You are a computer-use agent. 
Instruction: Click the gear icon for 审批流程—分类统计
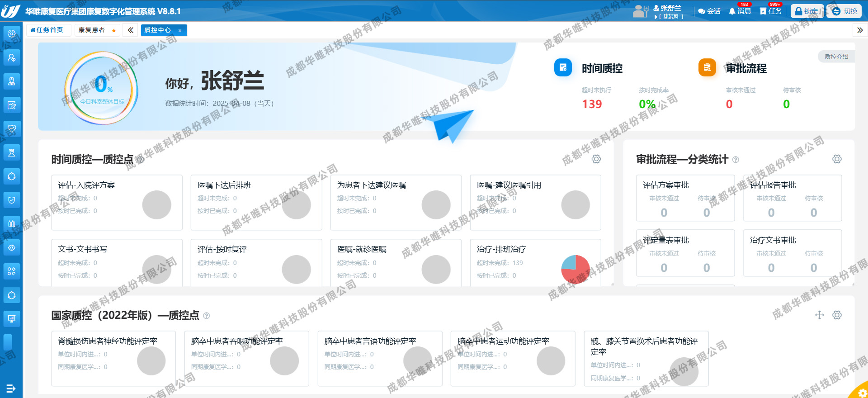[837, 159]
